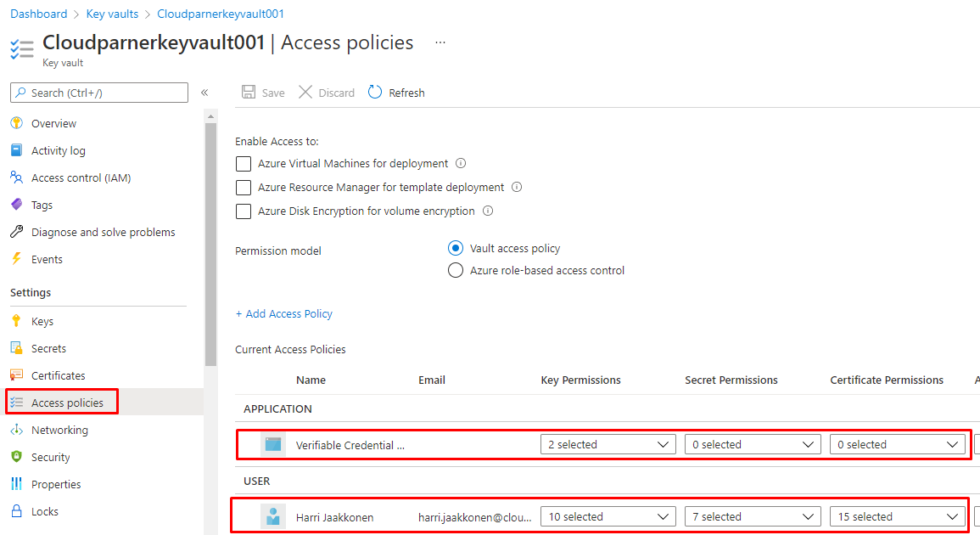Click the Security shield icon

point(16,457)
